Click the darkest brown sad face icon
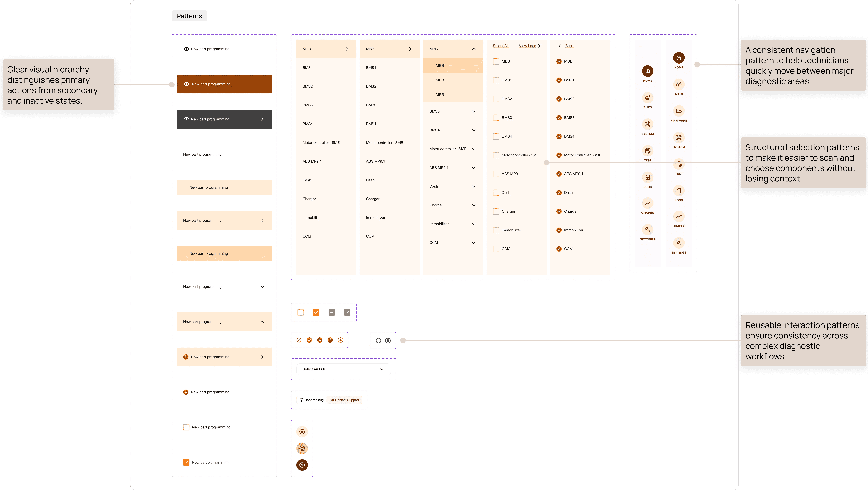 click(302, 465)
